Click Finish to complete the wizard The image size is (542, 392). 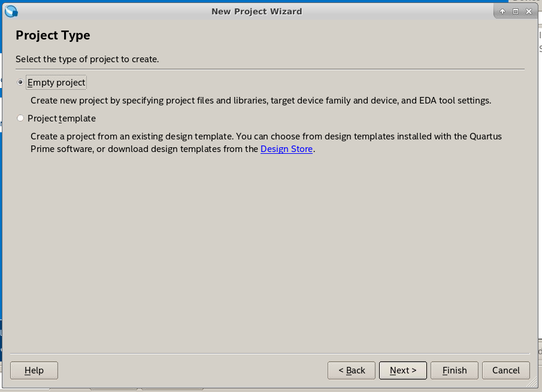[x=455, y=370]
